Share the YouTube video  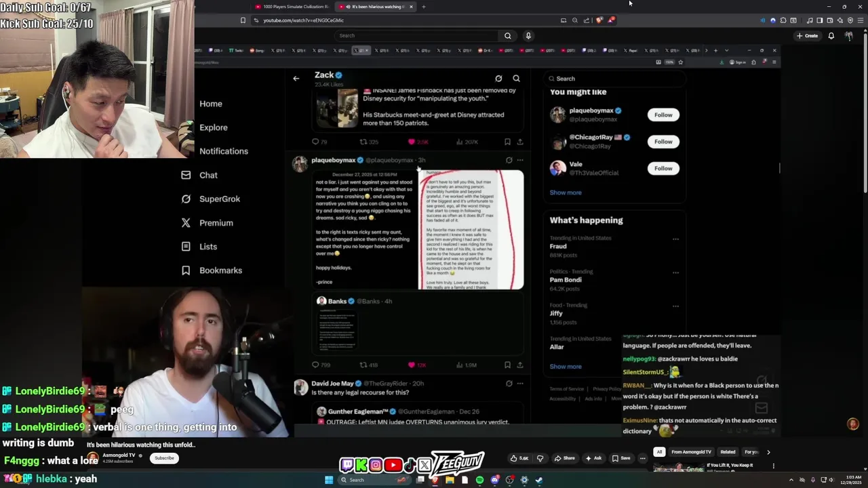coord(564,458)
